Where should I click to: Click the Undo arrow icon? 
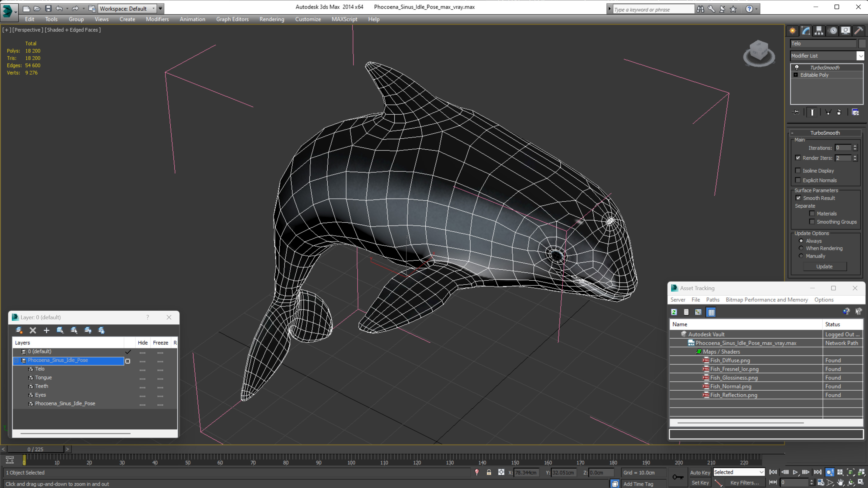coord(59,9)
